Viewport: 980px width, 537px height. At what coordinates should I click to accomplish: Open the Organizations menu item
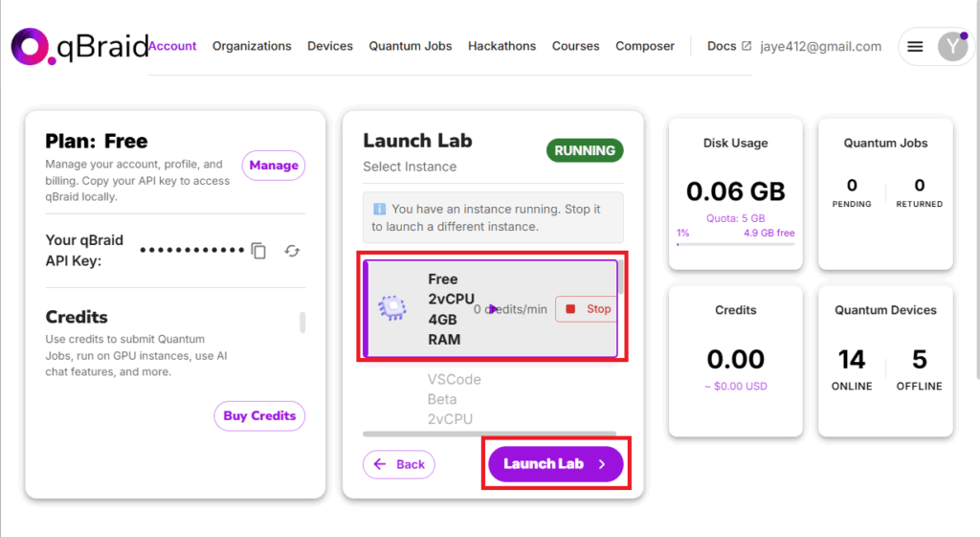tap(252, 46)
